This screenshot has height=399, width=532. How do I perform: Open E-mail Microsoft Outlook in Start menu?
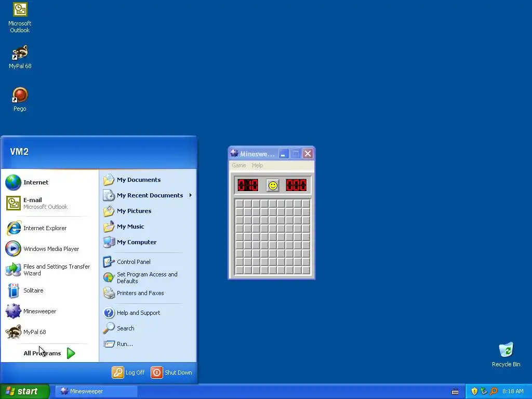coord(49,203)
